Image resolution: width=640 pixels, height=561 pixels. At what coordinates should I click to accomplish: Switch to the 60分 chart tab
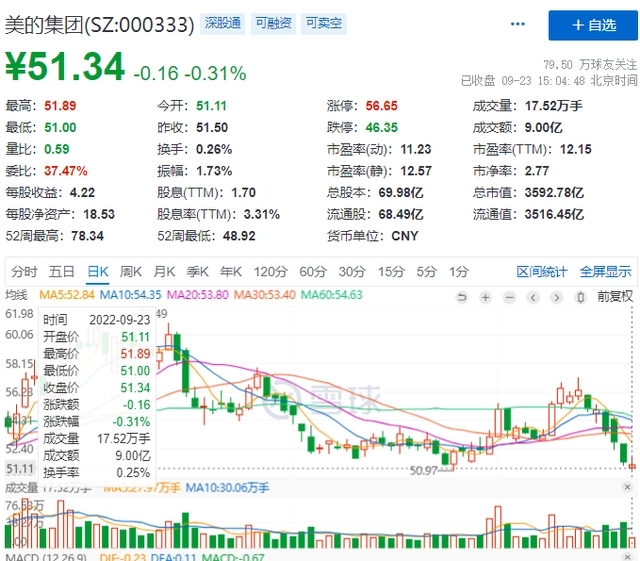point(313,272)
